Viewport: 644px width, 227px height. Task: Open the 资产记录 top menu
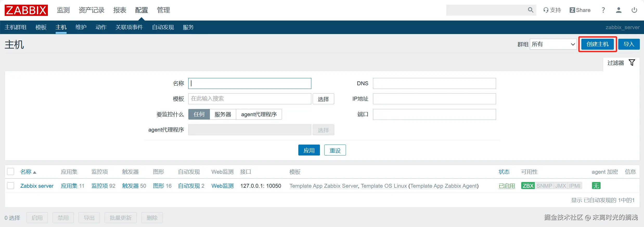[92, 10]
